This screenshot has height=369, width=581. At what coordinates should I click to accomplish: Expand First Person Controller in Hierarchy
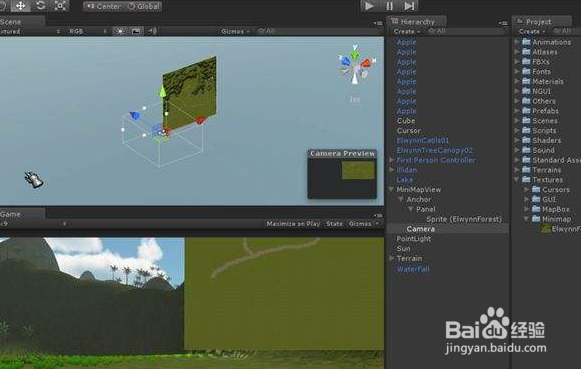coord(391,160)
